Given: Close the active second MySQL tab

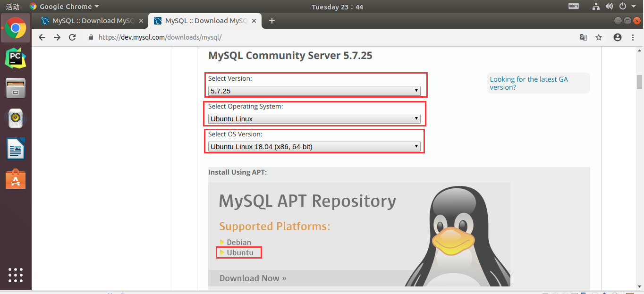Looking at the screenshot, I should point(254,21).
